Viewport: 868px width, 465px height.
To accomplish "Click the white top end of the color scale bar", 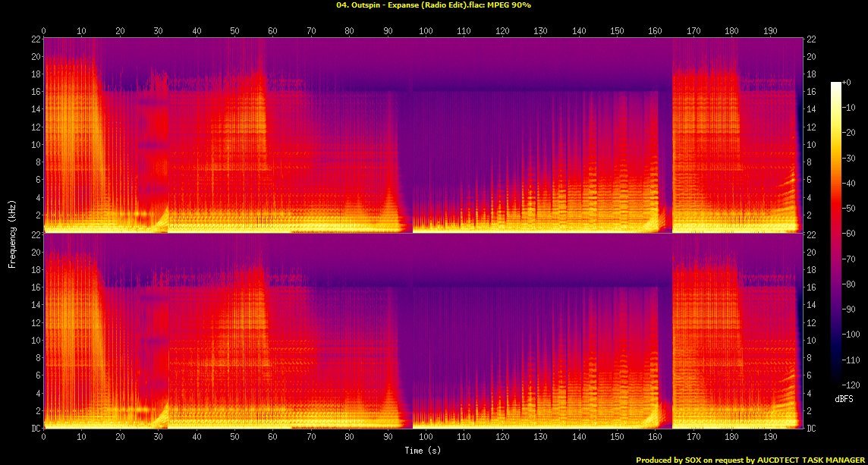I will 835,85.
